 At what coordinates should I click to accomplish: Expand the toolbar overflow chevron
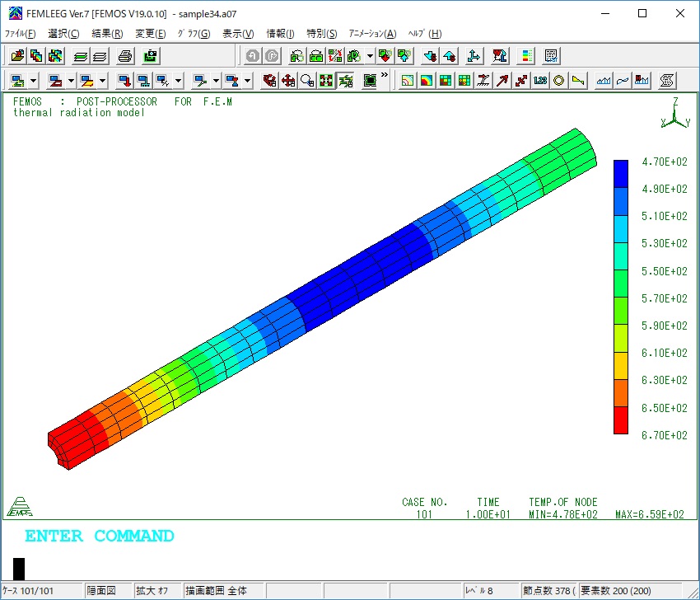[385, 76]
